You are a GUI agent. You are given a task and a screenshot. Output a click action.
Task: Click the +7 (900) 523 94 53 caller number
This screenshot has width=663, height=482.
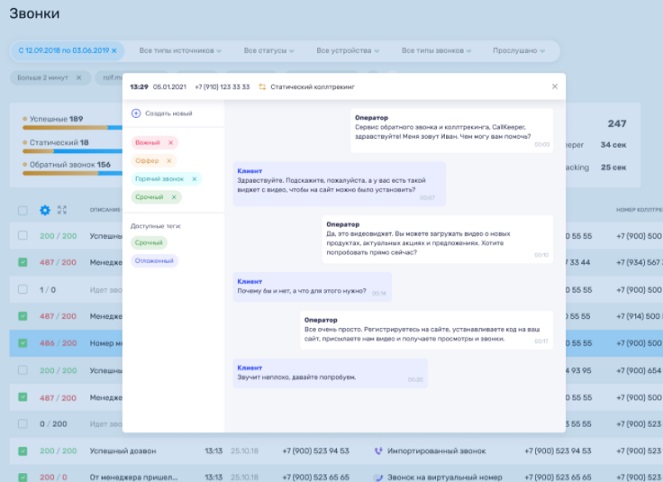click(316, 451)
